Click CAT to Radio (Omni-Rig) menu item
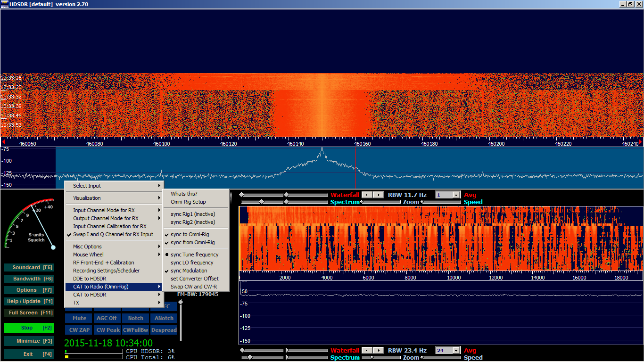644x362 pixels. pos(114,287)
